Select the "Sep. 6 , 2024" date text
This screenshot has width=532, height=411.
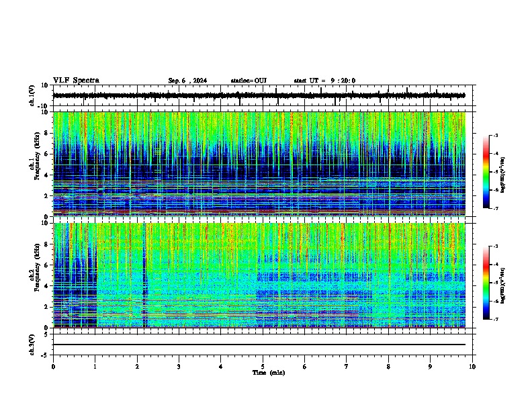tap(187, 81)
